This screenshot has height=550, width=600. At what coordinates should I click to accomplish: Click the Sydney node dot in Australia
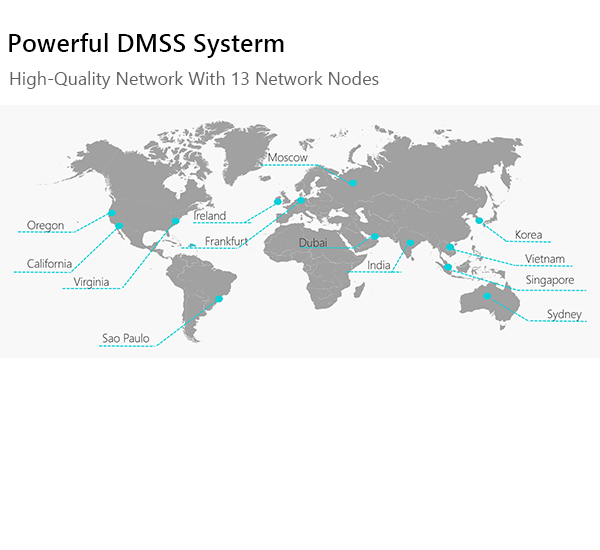pyautogui.click(x=487, y=296)
